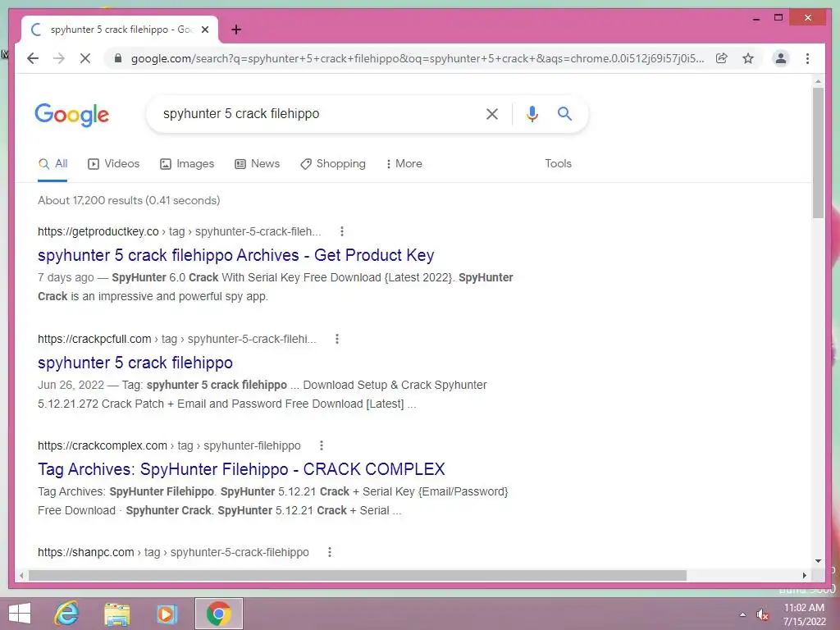Open the Chrome profile avatar
Image resolution: width=840 pixels, height=630 pixels.
point(781,58)
